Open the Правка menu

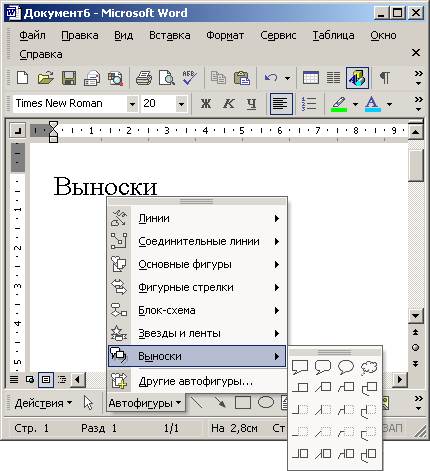[80, 35]
